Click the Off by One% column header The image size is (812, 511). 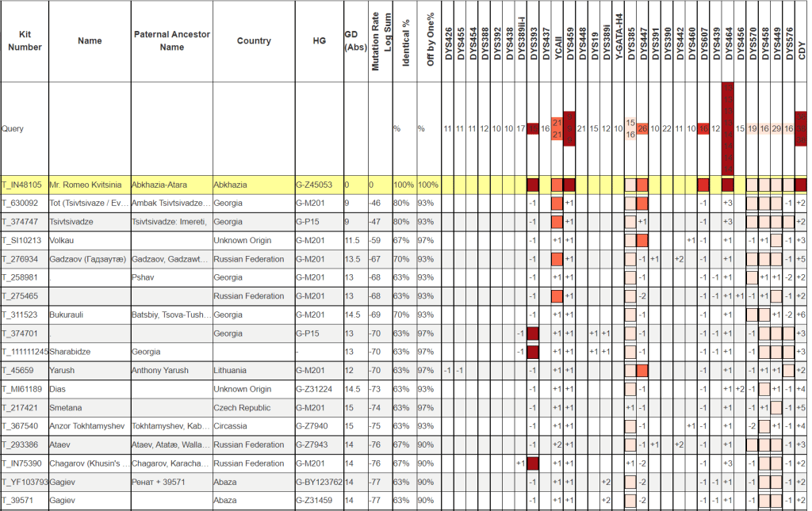click(x=431, y=41)
